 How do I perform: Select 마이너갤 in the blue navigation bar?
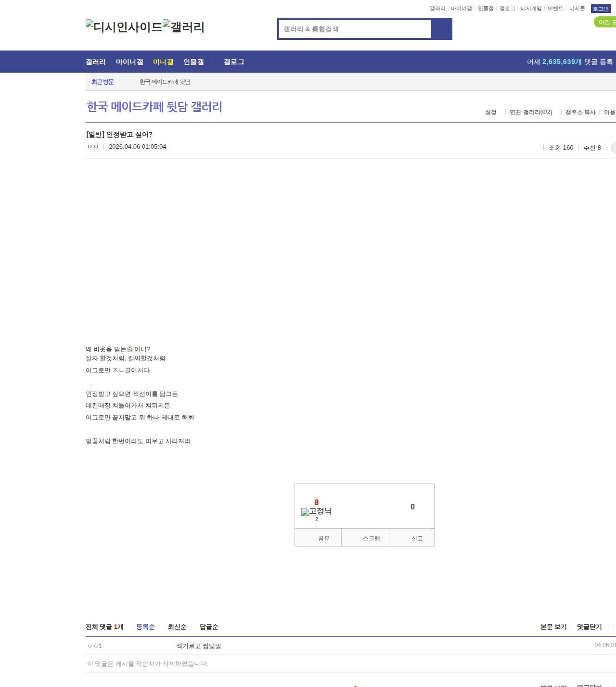pyautogui.click(x=129, y=62)
